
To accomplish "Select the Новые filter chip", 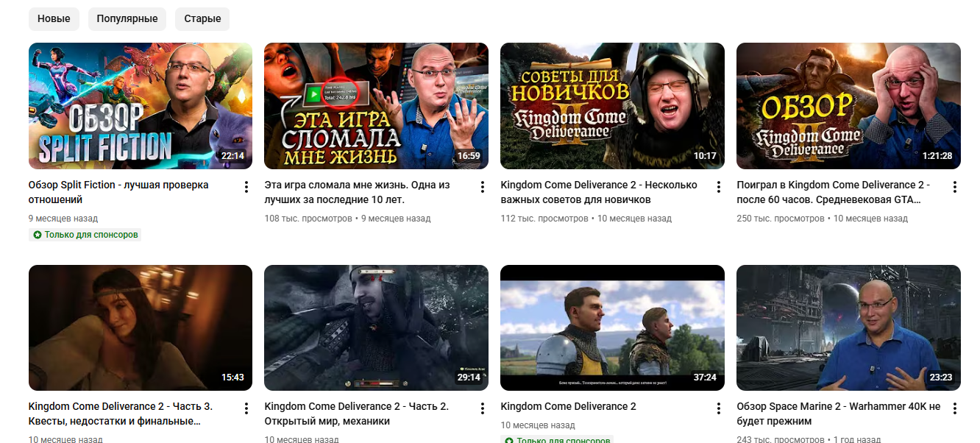I will point(54,18).
